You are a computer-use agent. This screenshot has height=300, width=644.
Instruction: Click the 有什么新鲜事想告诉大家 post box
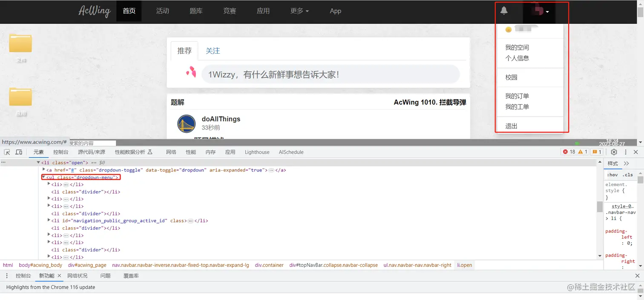tap(331, 74)
